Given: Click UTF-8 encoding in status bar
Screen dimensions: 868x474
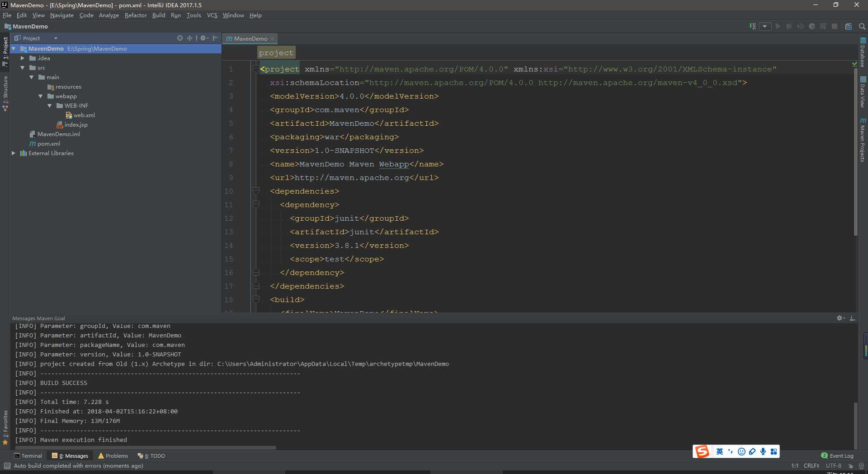Looking at the screenshot, I should 834,466.
